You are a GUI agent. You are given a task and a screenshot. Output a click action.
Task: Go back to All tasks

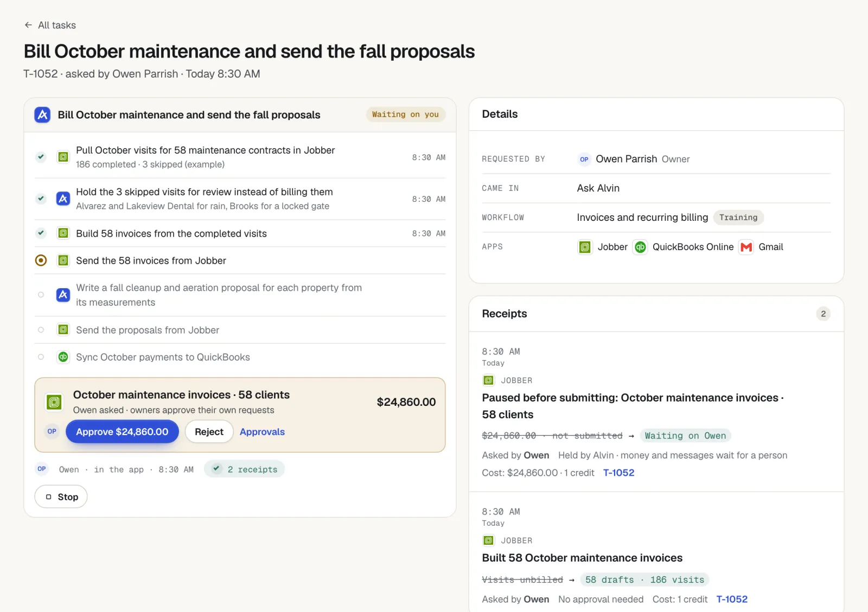pos(50,25)
